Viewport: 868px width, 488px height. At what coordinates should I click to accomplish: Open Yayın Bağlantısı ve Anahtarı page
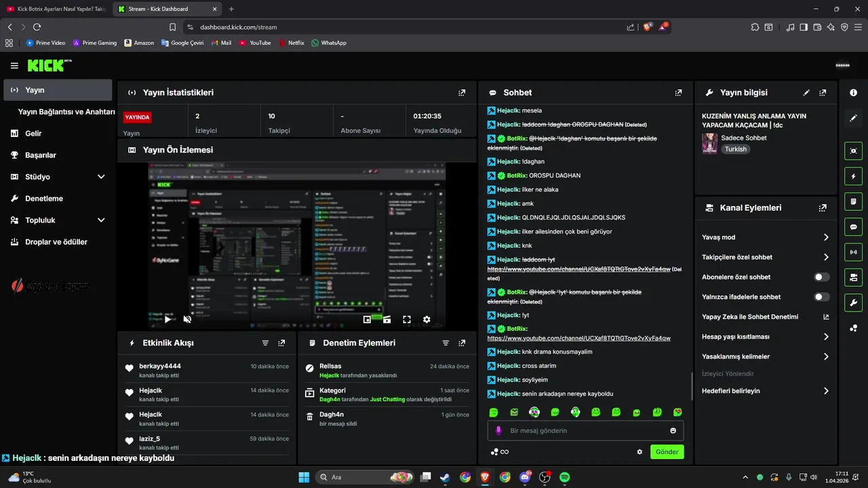pos(66,112)
